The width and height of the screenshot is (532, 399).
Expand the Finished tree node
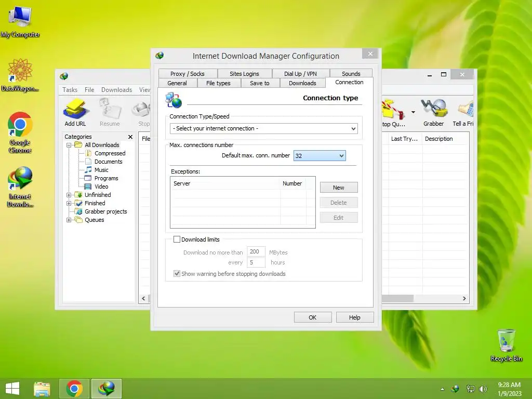tap(69, 204)
